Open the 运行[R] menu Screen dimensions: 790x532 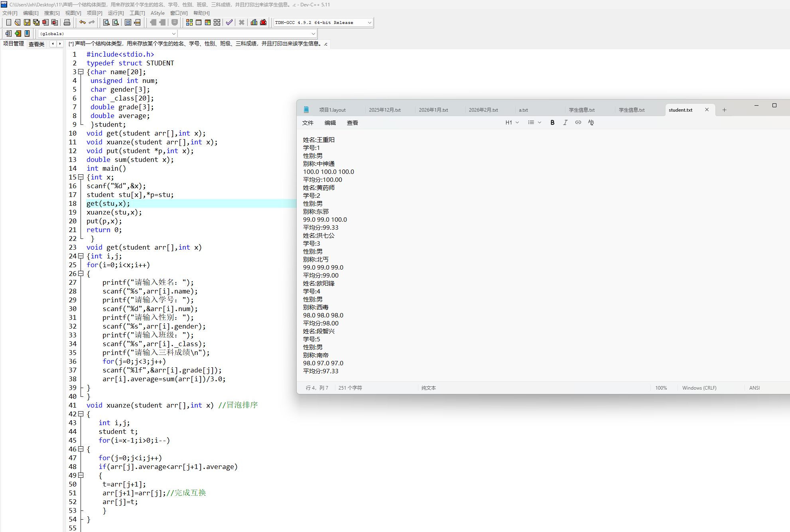pyautogui.click(x=116, y=13)
